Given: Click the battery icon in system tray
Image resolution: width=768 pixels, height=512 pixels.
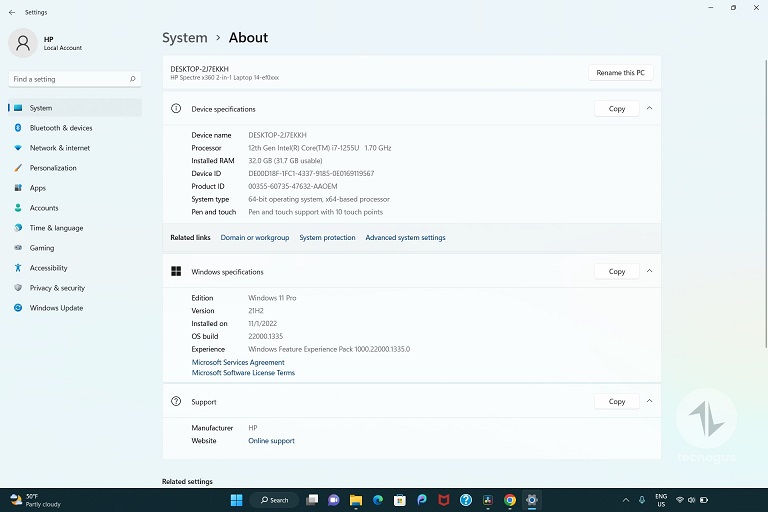Looking at the screenshot, I should click(704, 500).
